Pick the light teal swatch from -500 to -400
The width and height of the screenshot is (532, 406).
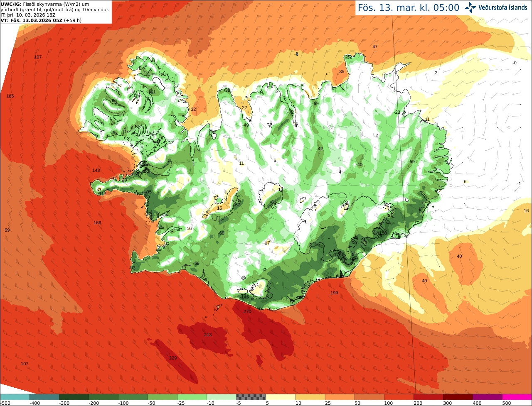click(15, 397)
